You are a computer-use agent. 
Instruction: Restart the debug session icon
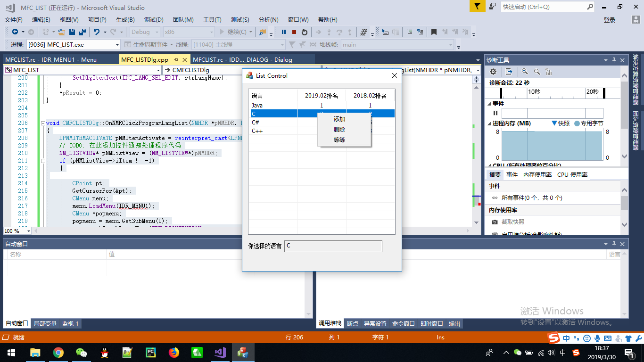[x=305, y=32]
